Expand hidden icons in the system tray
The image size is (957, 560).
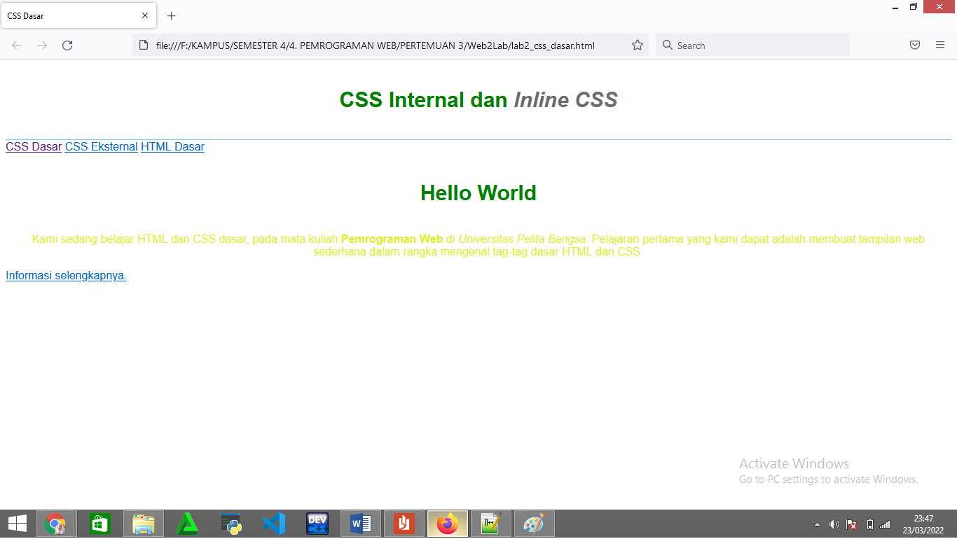817,524
